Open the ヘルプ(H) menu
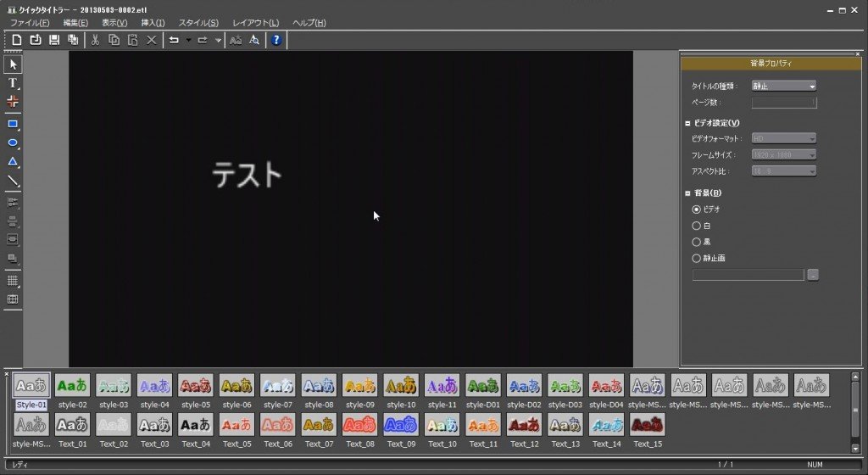868x475 pixels. coord(309,23)
